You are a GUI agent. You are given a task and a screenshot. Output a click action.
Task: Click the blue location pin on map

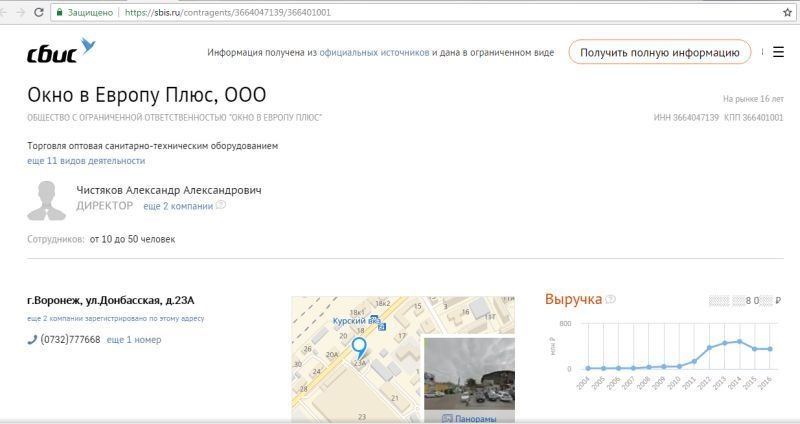coord(359,348)
